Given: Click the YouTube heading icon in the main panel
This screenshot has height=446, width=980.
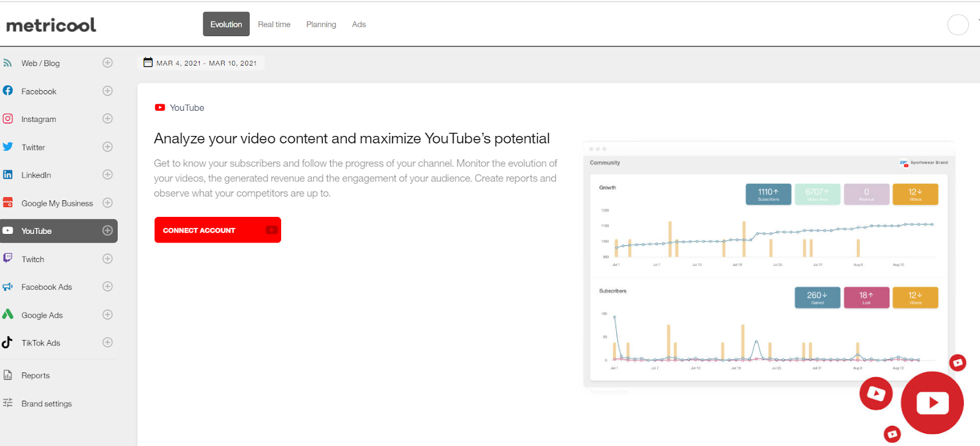Looking at the screenshot, I should [160, 107].
